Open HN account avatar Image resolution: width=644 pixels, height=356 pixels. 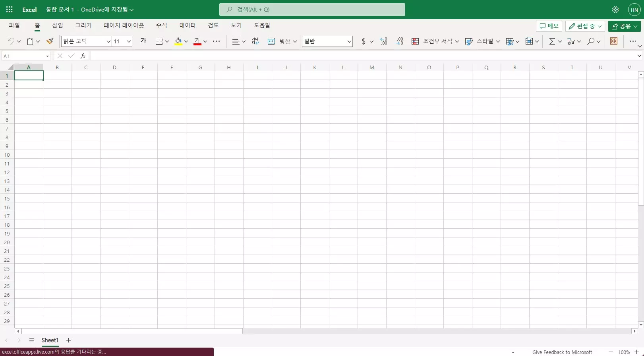634,10
